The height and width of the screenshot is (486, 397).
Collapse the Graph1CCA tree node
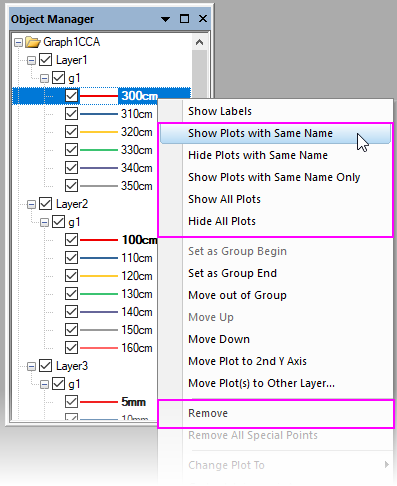pos(18,42)
